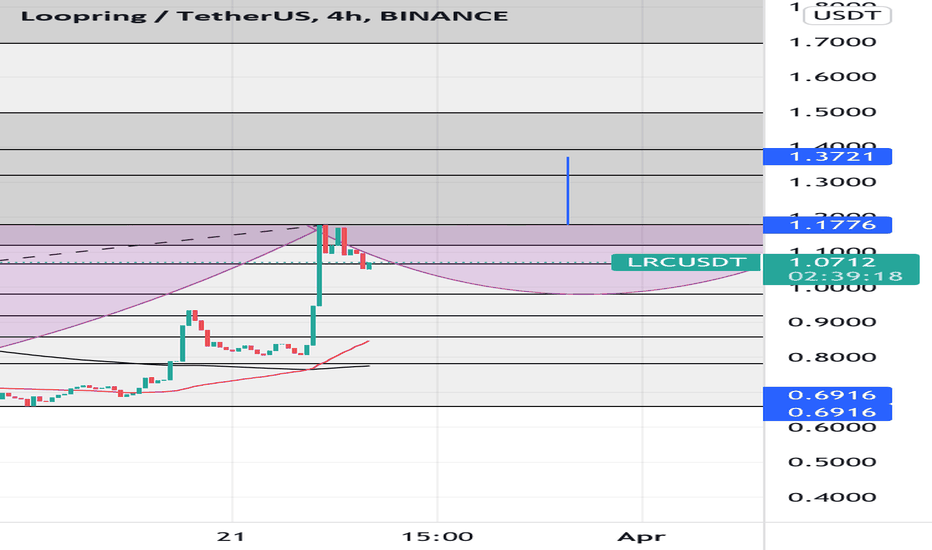Click the 0.9000 price axis value
The height and width of the screenshot is (550, 932).
(832, 322)
